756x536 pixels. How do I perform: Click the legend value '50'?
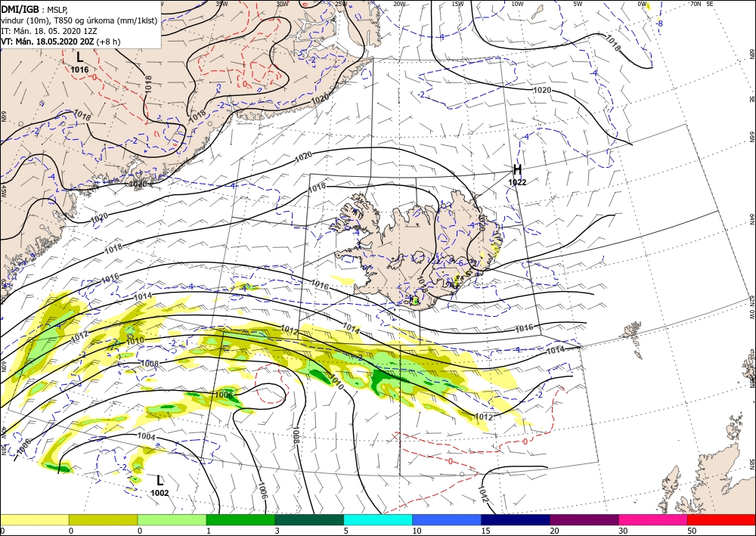tap(692, 531)
